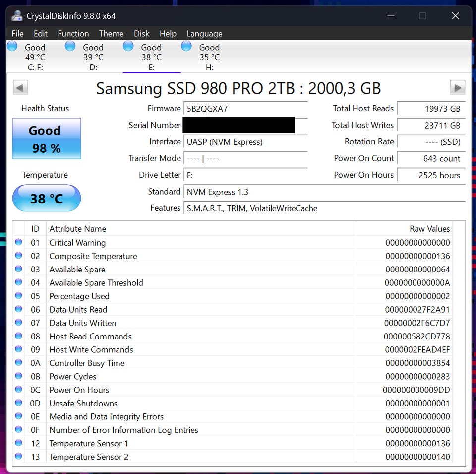The height and width of the screenshot is (474, 476).
Task: Click the status orb for Number of Error Information Log Entries
Action: point(18,429)
